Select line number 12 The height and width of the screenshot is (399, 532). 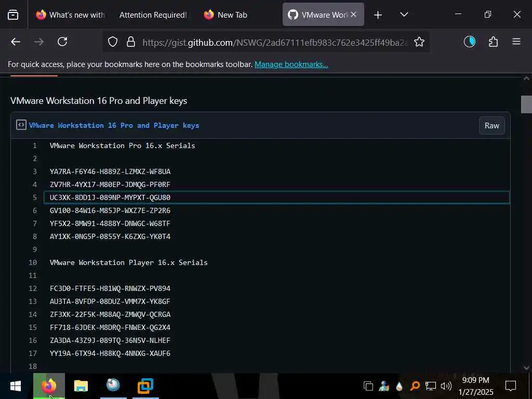pyautogui.click(x=33, y=288)
